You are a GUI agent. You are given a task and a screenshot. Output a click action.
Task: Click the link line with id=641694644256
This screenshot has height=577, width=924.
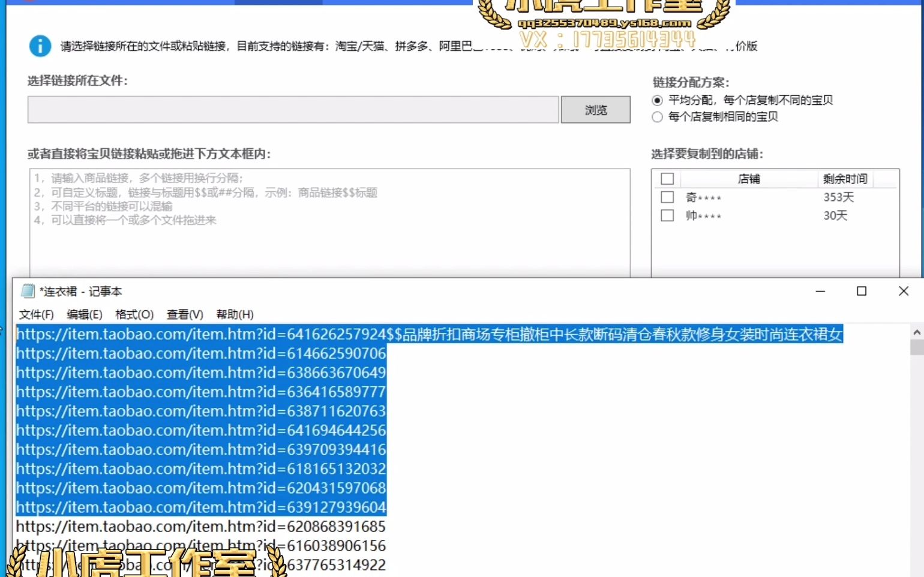click(201, 431)
